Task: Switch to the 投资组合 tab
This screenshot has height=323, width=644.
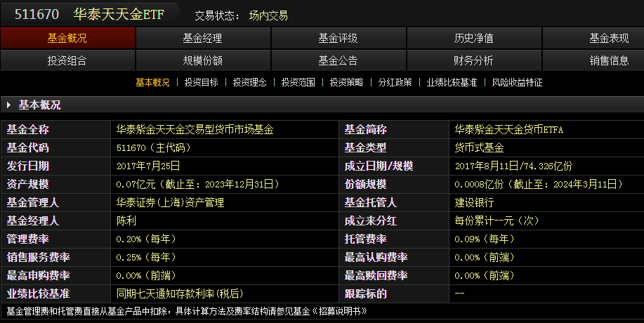Action: tap(67, 60)
